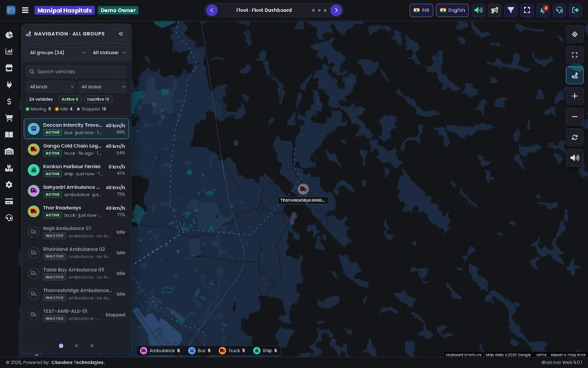Open the dollar finance sidebar icon
Image resolution: width=588 pixels, height=368 pixels.
click(x=9, y=101)
